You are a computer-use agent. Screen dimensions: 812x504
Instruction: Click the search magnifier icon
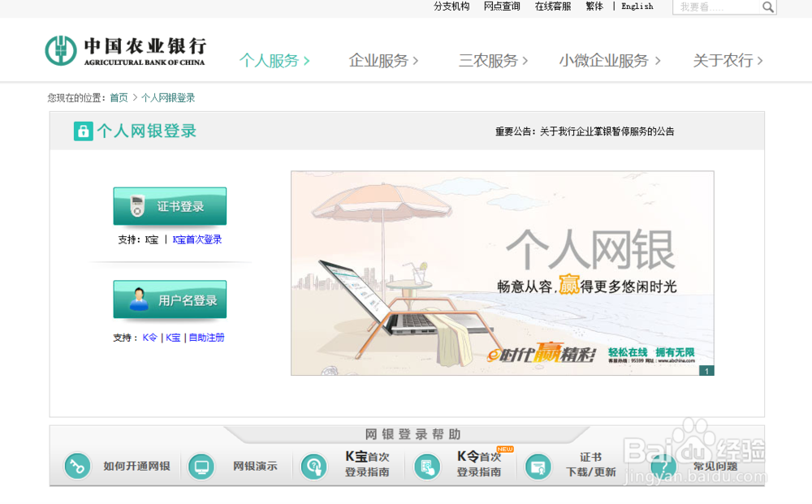pyautogui.click(x=767, y=6)
